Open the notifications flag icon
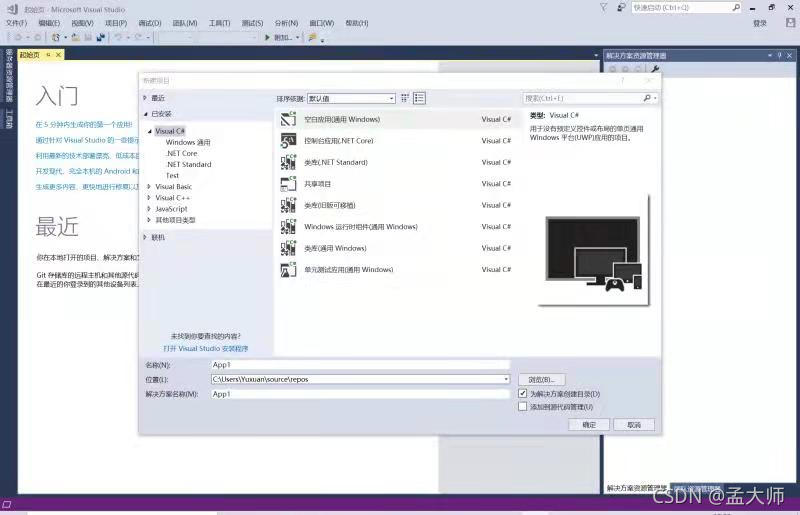Viewport: 800px width, 515px height. 604,7
